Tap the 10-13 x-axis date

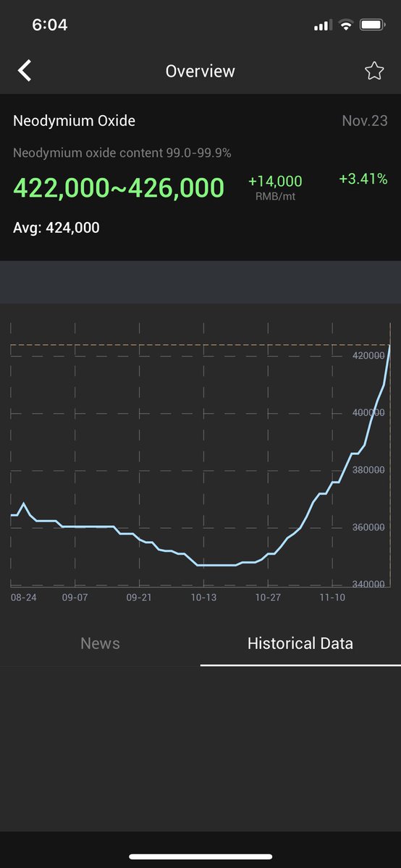pyautogui.click(x=203, y=597)
